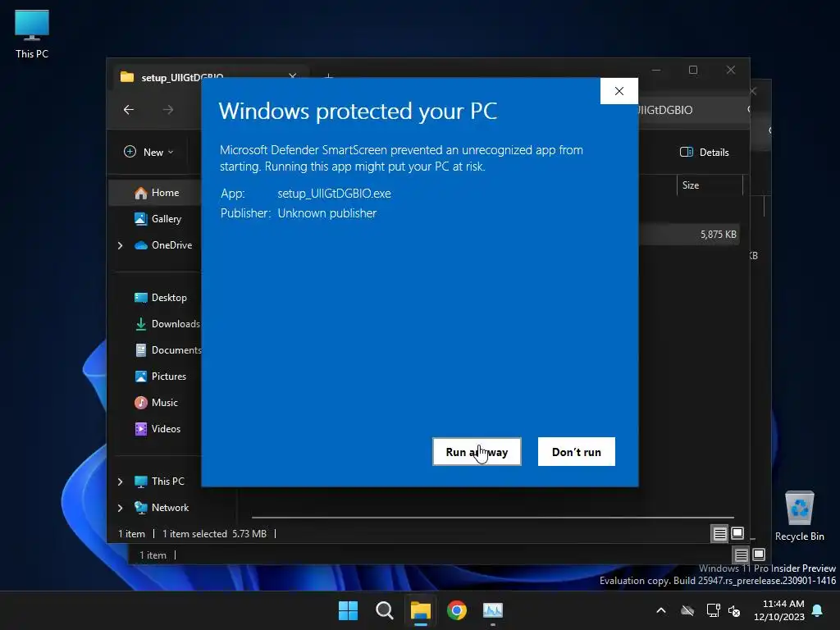
Task: Open This PC desktop icon
Action: (x=32, y=34)
